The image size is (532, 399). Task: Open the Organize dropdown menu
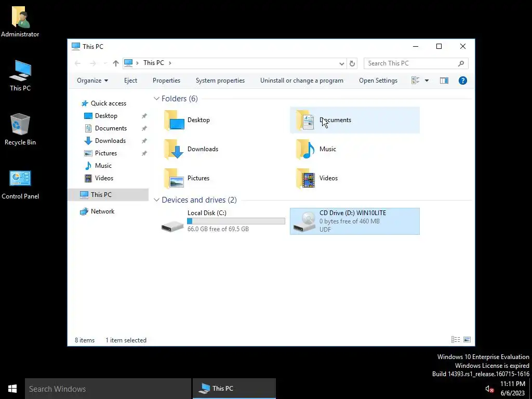pyautogui.click(x=92, y=81)
